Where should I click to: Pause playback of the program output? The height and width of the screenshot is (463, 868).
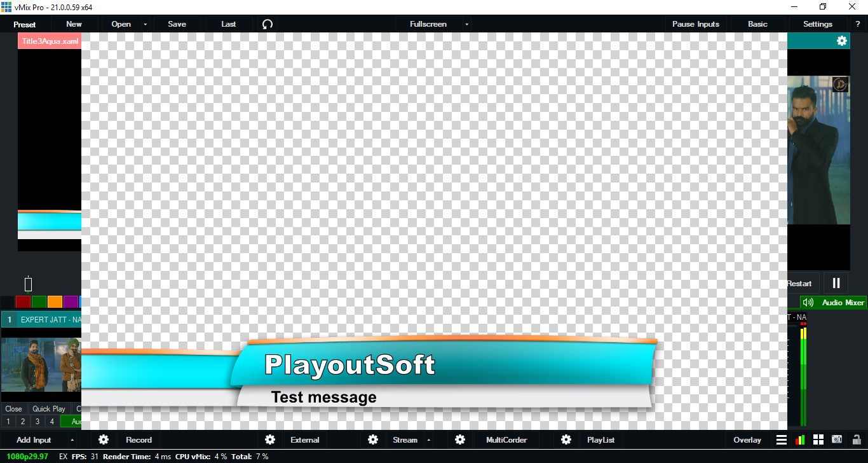836,283
